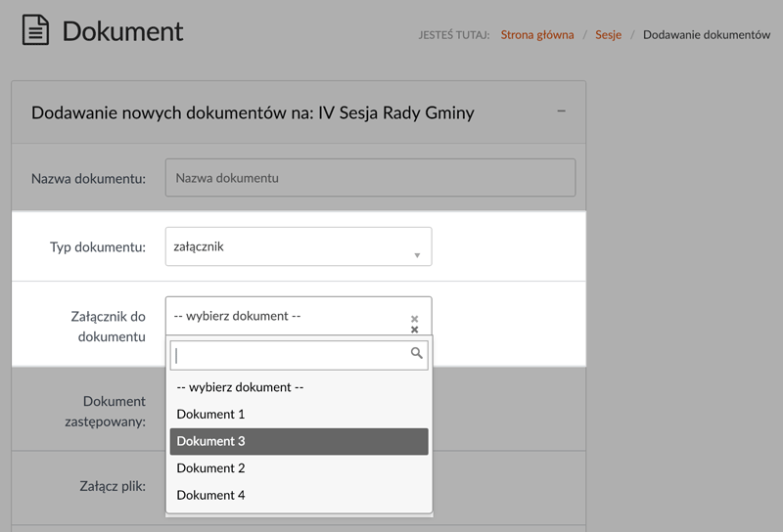Click the dropdown search text field

click(x=299, y=355)
